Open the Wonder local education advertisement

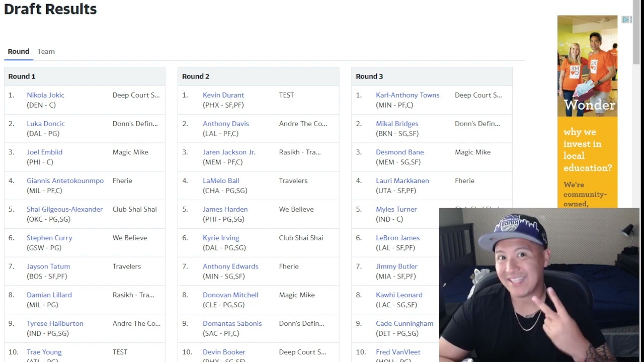[x=587, y=112]
